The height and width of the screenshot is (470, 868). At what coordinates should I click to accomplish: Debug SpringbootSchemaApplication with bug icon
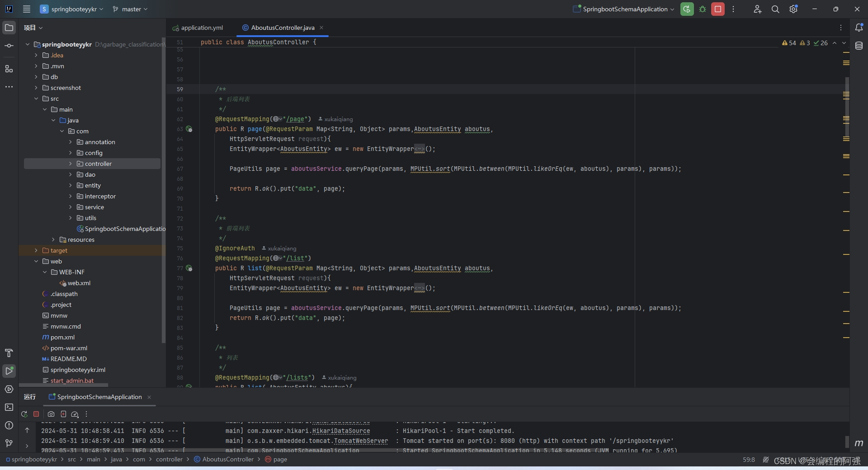[x=703, y=9]
